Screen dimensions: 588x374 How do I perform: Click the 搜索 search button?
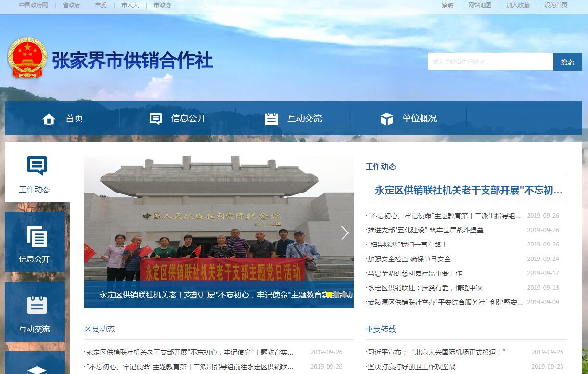click(x=568, y=62)
